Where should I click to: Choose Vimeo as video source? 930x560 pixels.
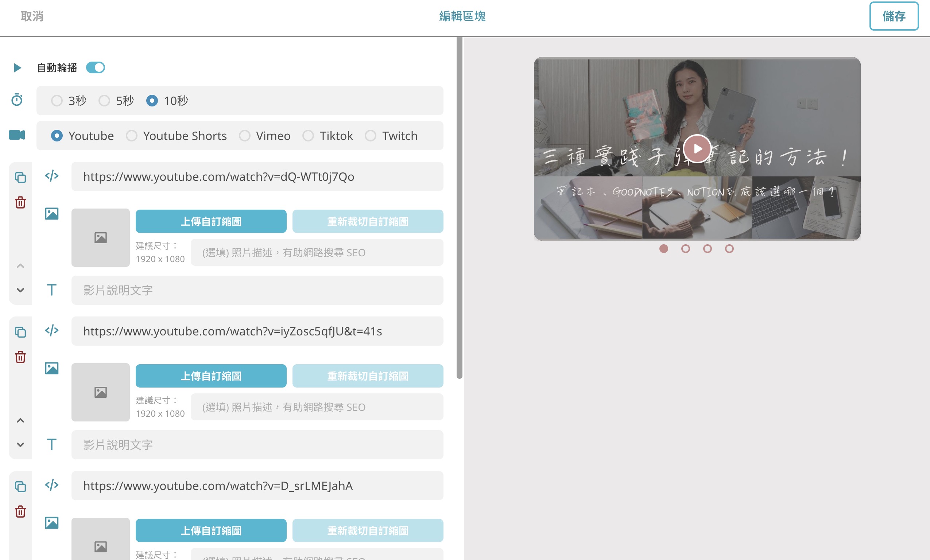coord(264,136)
